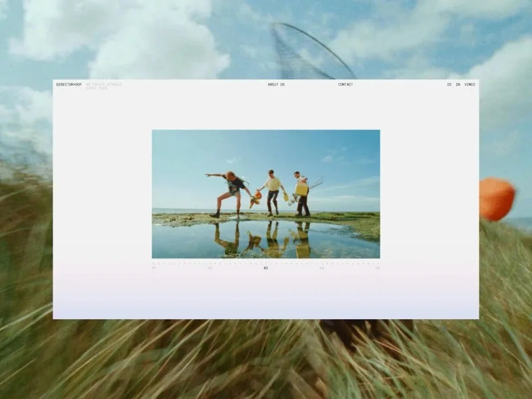The width and height of the screenshot is (532, 399).
Task: Open the IG social link
Action: [449, 84]
